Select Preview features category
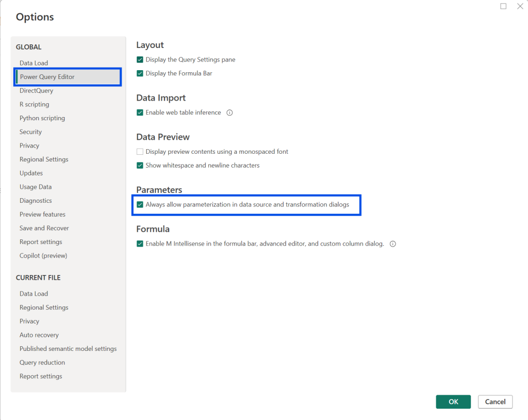Screen dimensions: 528x420 coord(42,215)
